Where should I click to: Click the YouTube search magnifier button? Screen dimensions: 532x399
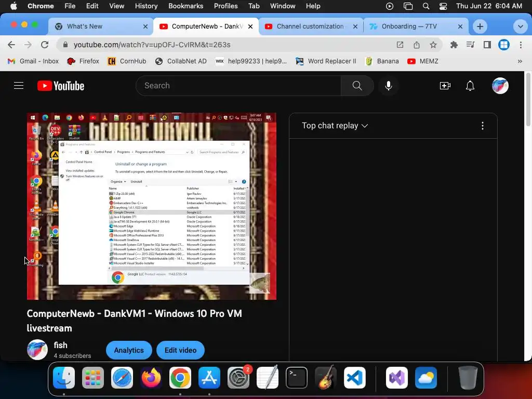(x=357, y=86)
